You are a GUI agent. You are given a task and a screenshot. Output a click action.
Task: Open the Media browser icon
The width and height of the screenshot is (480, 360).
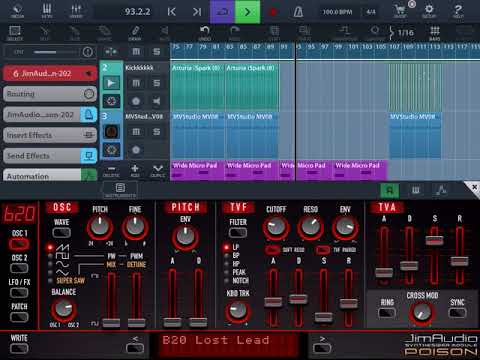17,11
